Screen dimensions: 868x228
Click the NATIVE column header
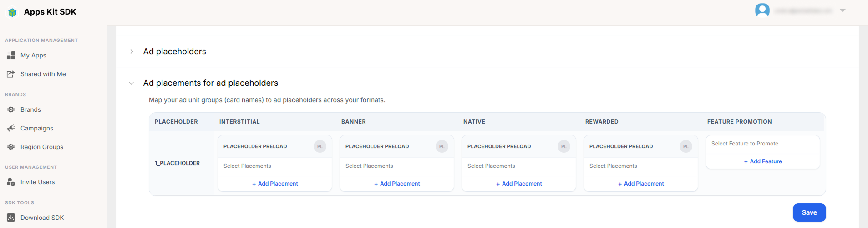coord(474,122)
